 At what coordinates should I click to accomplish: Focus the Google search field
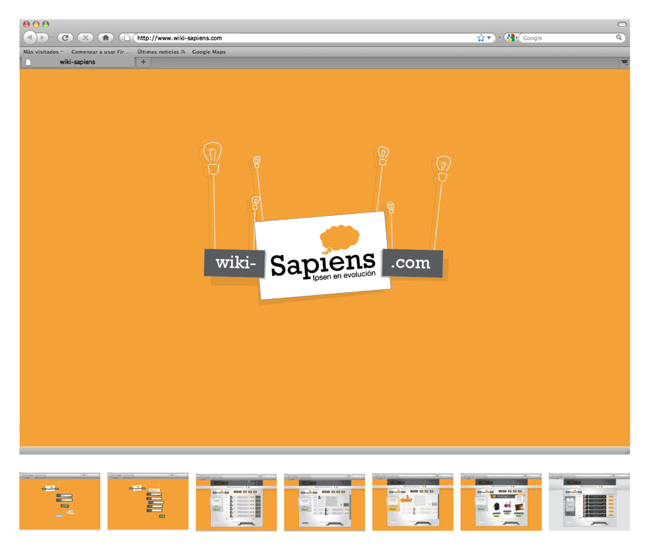[x=569, y=38]
